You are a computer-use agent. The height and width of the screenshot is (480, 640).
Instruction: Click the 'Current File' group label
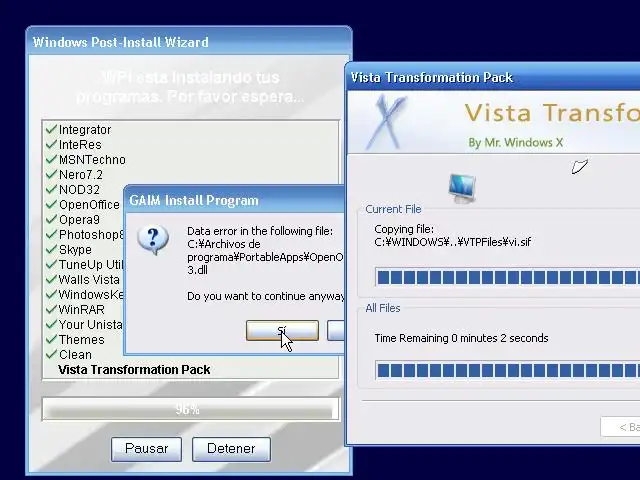[393, 209]
